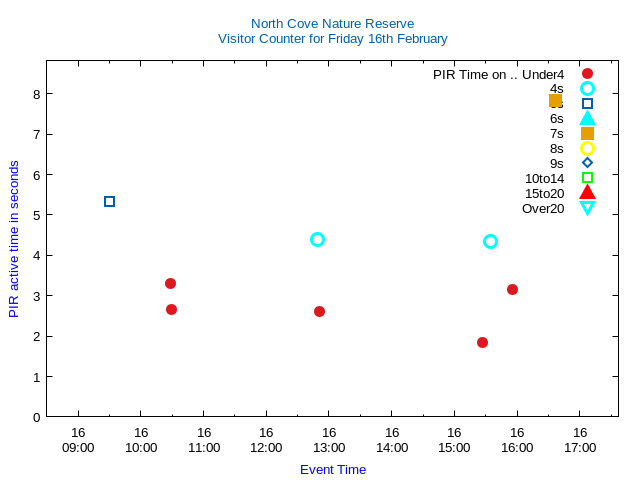Select the small blue diamond beside 9s
Screen dimensions: 640x480
(x=587, y=163)
